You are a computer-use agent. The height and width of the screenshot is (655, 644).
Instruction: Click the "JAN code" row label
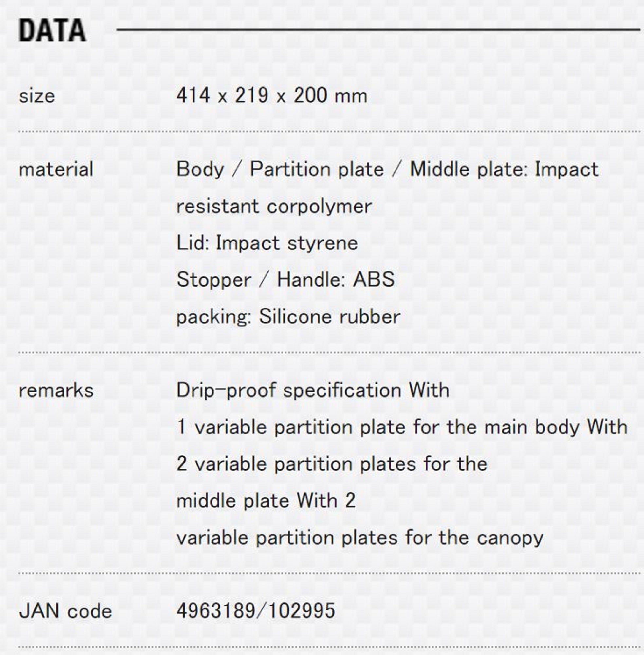tap(65, 611)
